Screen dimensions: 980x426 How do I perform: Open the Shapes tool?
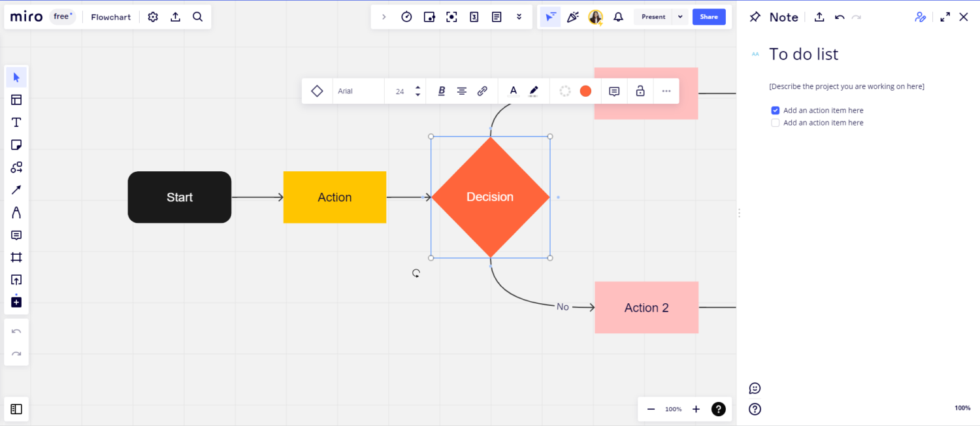pyautogui.click(x=16, y=167)
